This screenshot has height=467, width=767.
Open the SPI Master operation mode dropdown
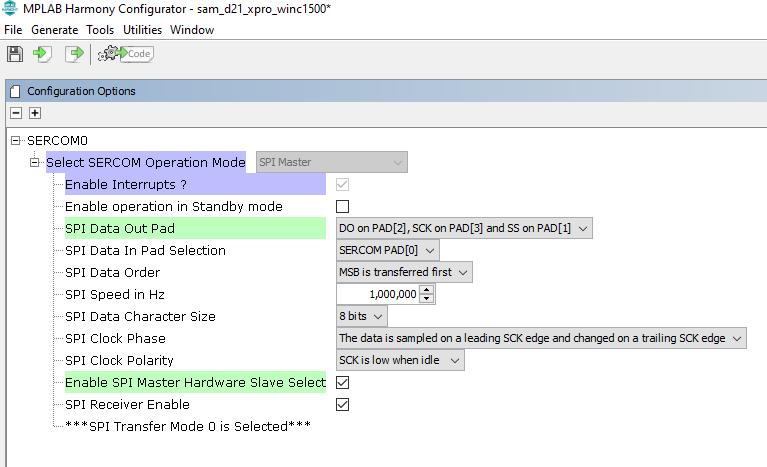[332, 162]
